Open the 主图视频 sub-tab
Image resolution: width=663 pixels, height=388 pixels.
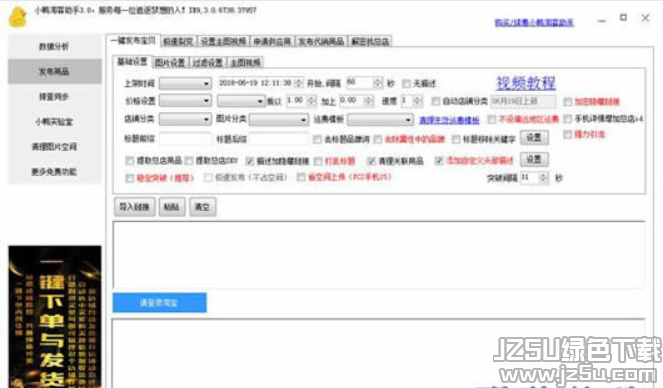click(x=245, y=63)
